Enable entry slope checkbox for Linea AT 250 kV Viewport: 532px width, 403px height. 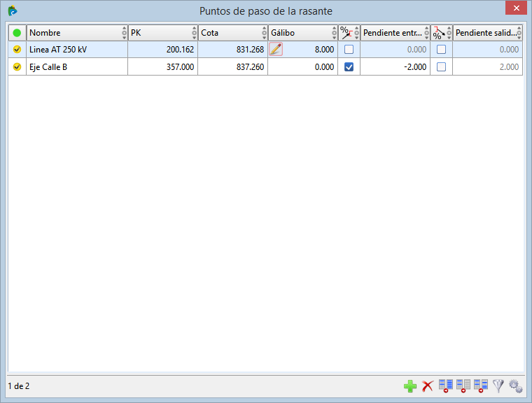click(349, 50)
